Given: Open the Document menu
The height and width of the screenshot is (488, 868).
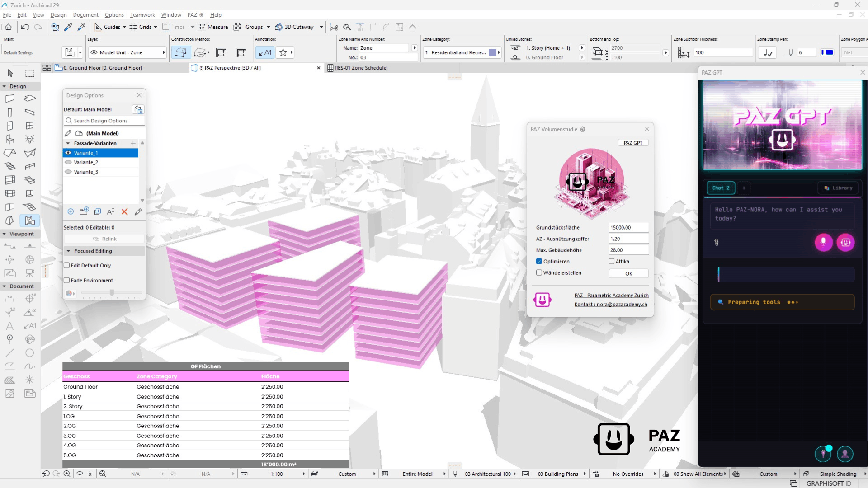Looking at the screenshot, I should pos(85,15).
